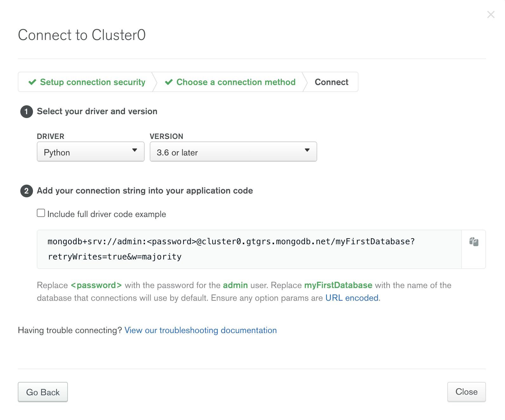Click the green <password> placeholder text
Viewport: 505px width, 420px height.
(x=96, y=285)
